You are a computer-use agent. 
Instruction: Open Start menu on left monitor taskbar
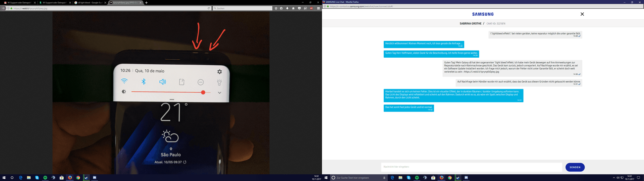point(4,178)
